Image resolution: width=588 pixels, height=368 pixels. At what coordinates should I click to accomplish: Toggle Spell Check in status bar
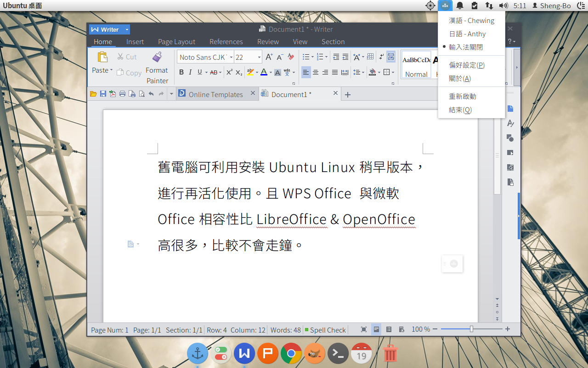coord(325,330)
